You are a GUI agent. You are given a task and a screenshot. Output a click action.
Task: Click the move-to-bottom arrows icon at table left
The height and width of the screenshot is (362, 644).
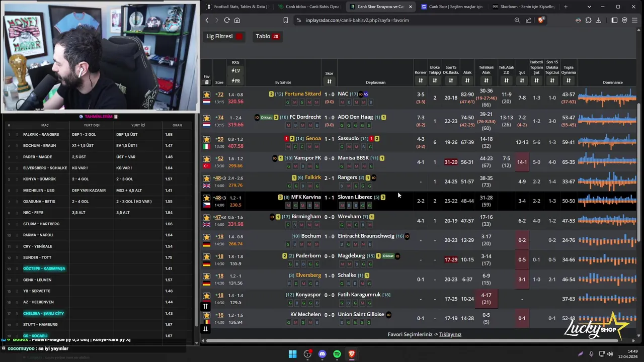(205, 329)
